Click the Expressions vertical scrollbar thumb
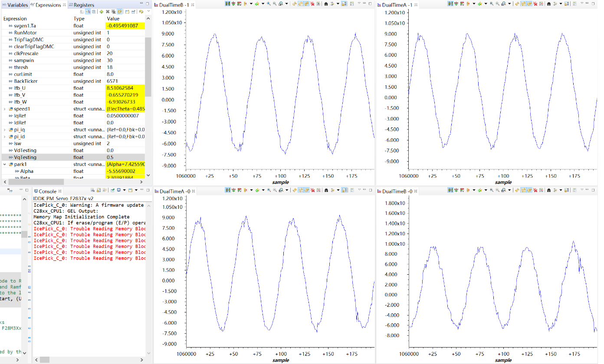Image resolution: width=604 pixels, height=364 pixels. point(148,67)
